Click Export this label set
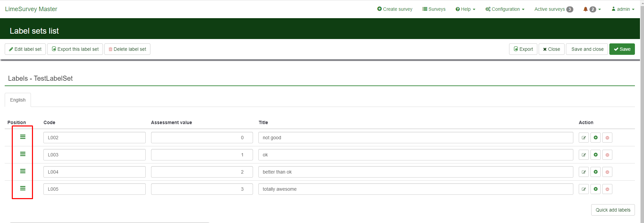This screenshot has height=223, width=644. tap(75, 49)
